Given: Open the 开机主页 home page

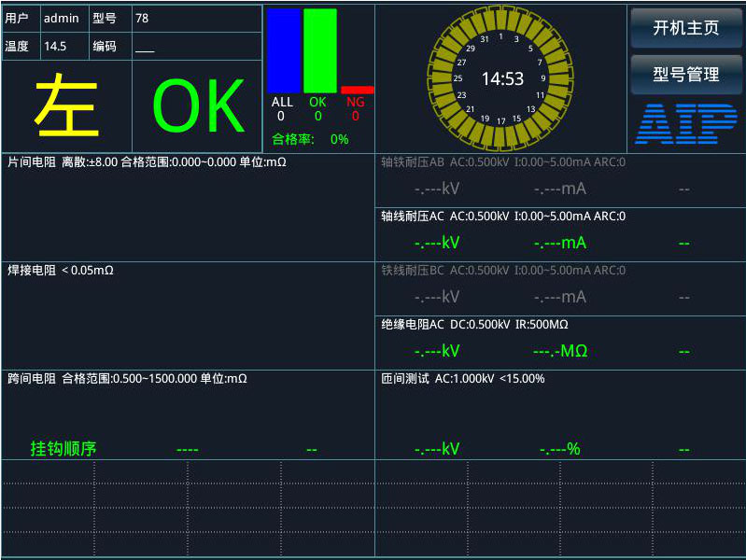Looking at the screenshot, I should click(686, 28).
